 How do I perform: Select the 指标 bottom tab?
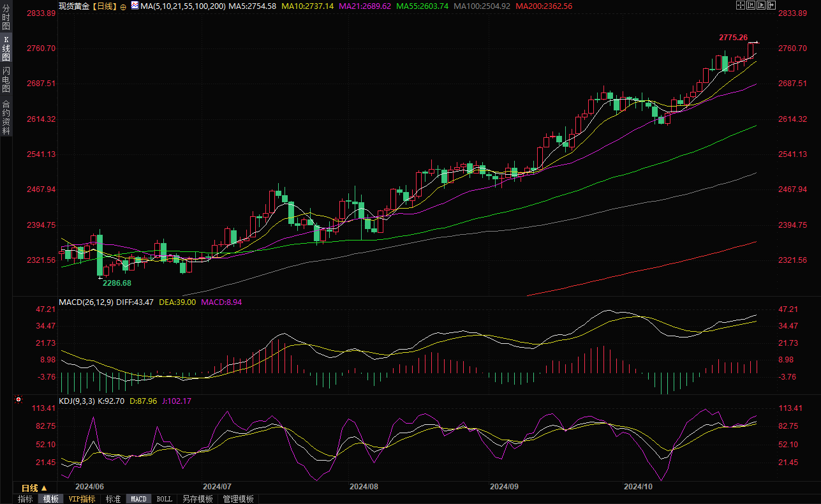[x=26, y=499]
